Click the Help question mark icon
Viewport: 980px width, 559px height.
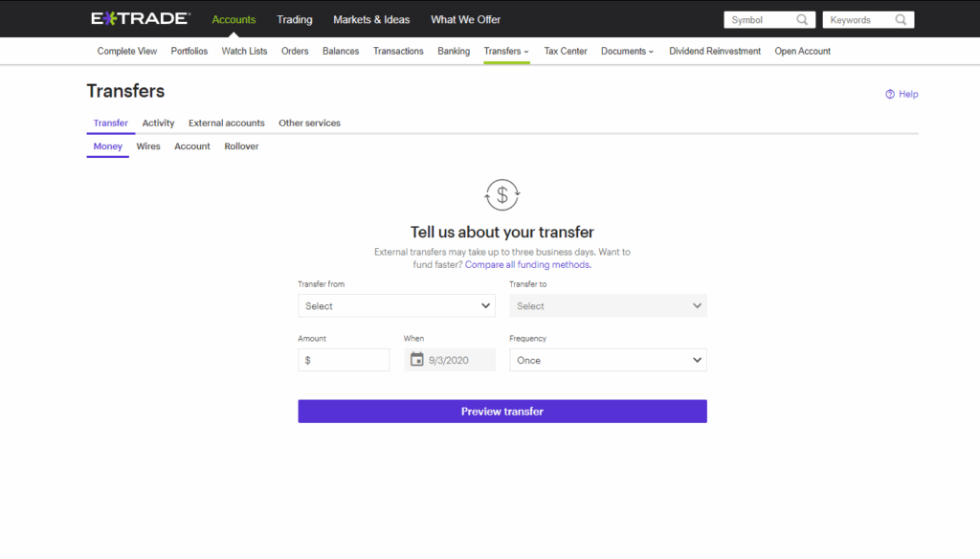[890, 94]
